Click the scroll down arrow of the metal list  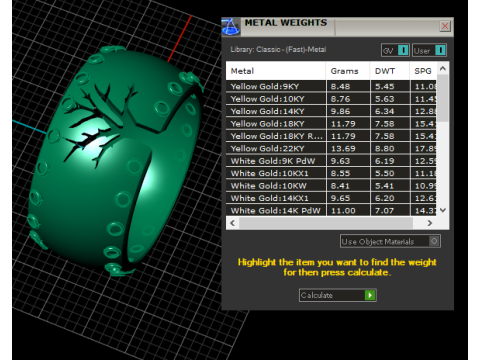tap(443, 210)
